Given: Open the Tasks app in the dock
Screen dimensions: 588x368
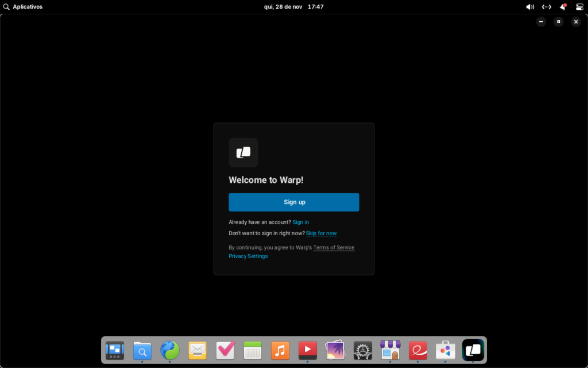Looking at the screenshot, I should pyautogui.click(x=225, y=350).
